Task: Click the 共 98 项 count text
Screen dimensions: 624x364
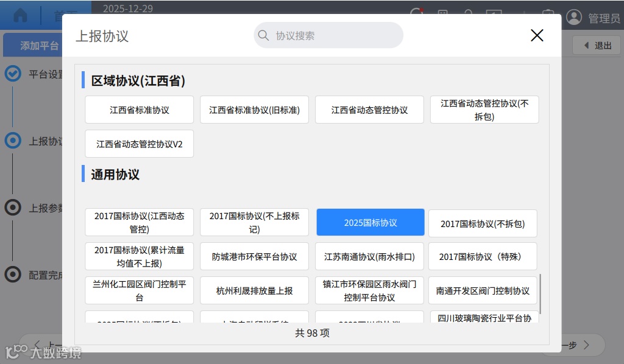Action: click(313, 333)
